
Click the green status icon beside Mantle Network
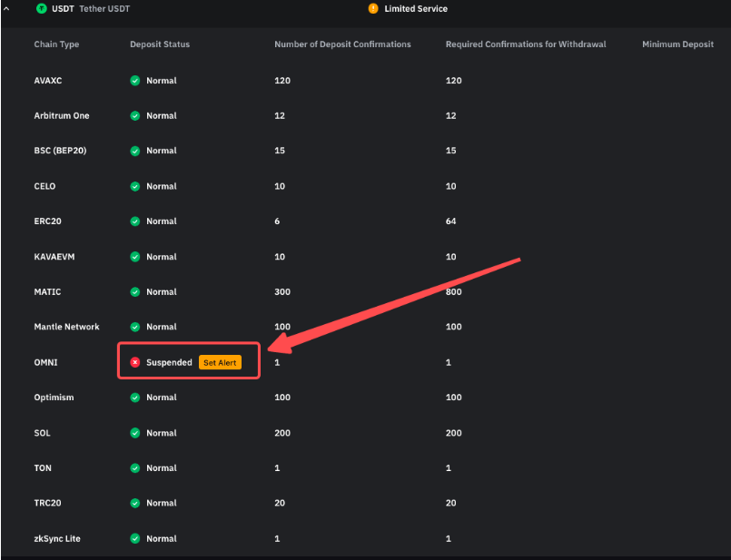[135, 326]
